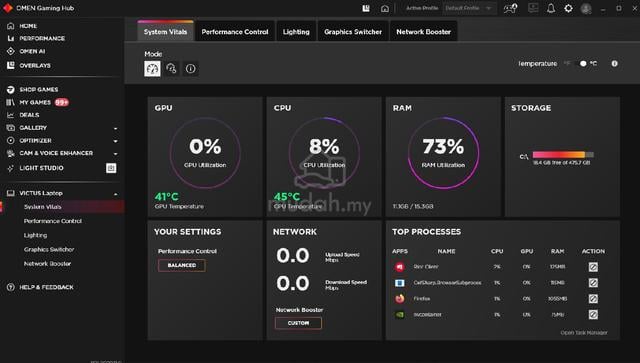Image resolution: width=640 pixels, height=363 pixels.
Task: Click the nvcontainer NVIDIA app icon
Action: pyautogui.click(x=400, y=315)
